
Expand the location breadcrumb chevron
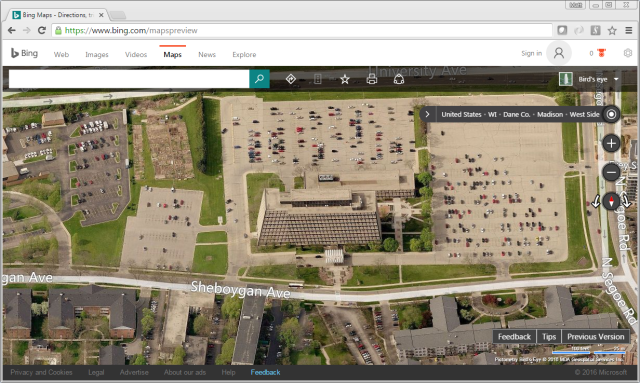[x=427, y=114]
